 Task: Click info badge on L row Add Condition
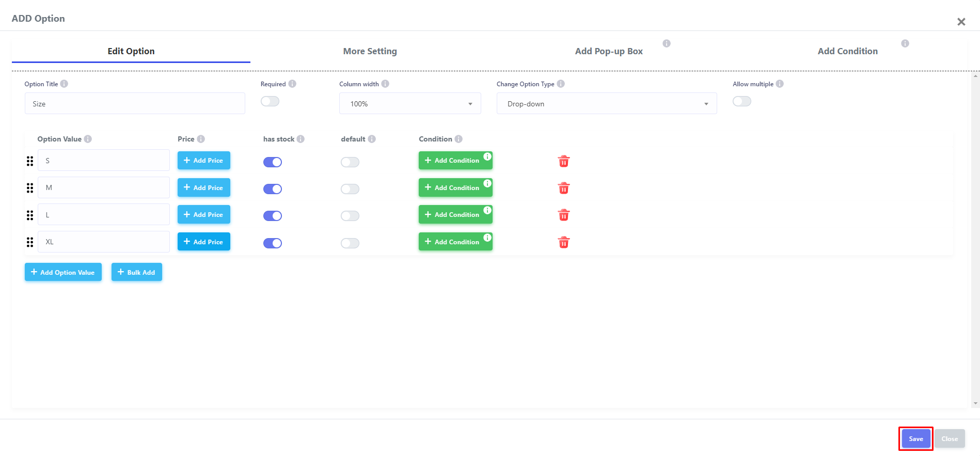[487, 210]
